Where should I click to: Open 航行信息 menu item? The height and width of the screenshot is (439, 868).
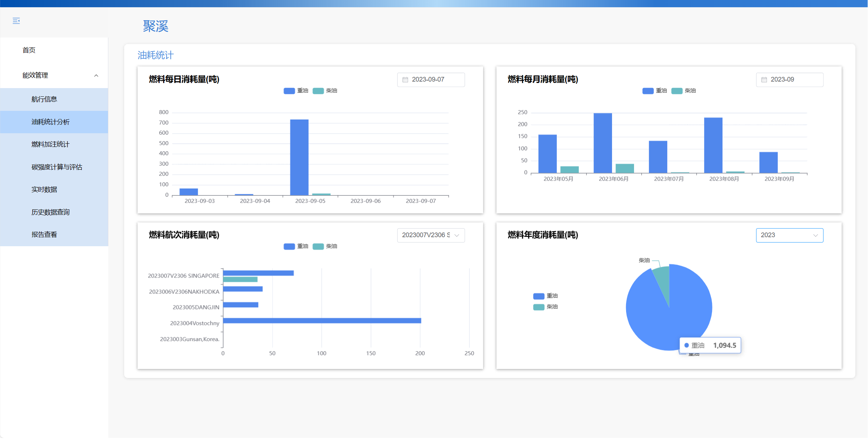[44, 99]
